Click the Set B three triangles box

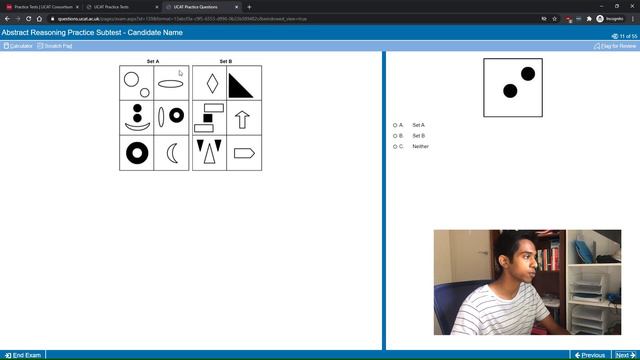(x=209, y=153)
